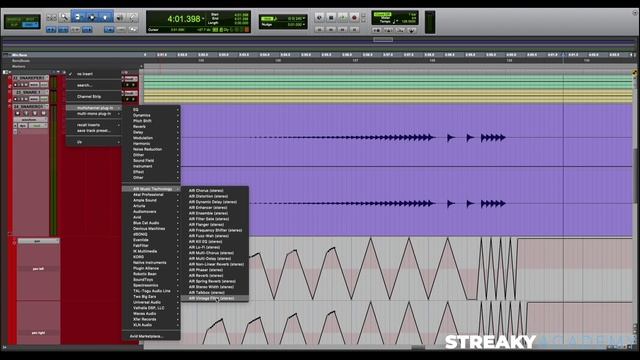
Task: Mute the 24 SNAREBOT track
Action: [43, 113]
